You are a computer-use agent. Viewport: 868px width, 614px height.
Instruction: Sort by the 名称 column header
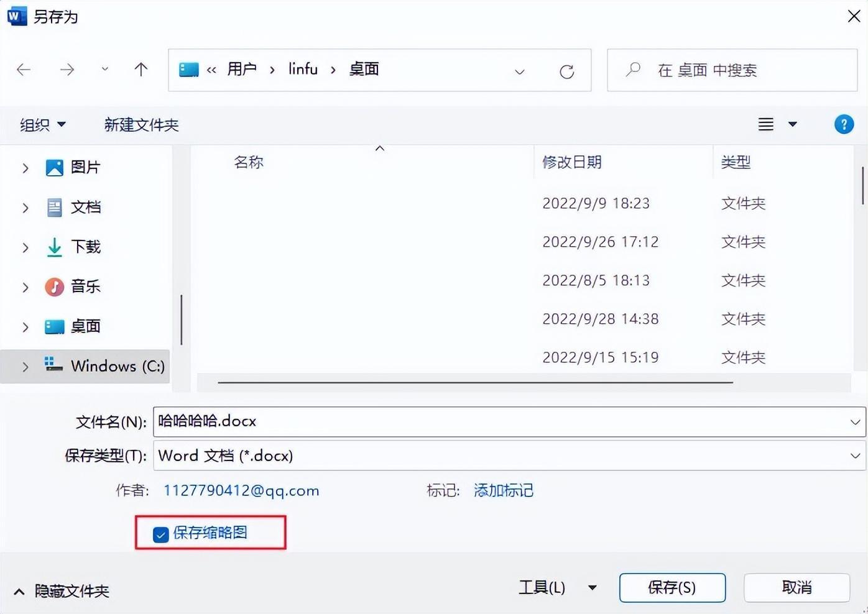[249, 162]
